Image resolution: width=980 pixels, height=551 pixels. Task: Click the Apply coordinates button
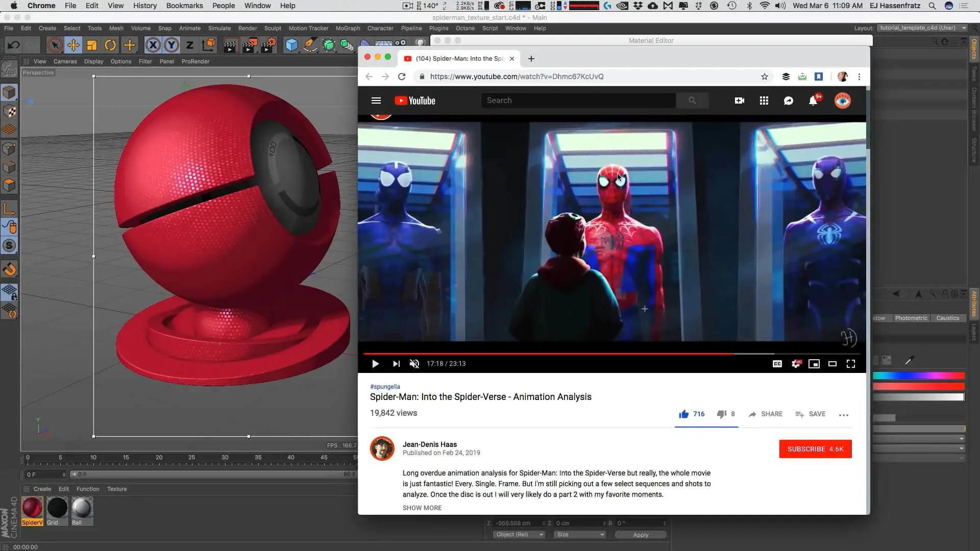click(641, 535)
